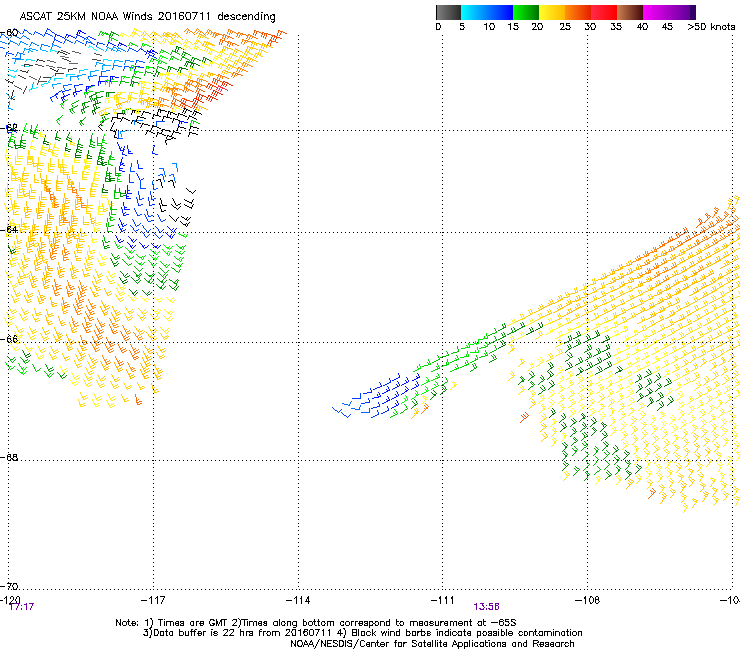Click the magenta 40-45 knots color segment

click(656, 12)
